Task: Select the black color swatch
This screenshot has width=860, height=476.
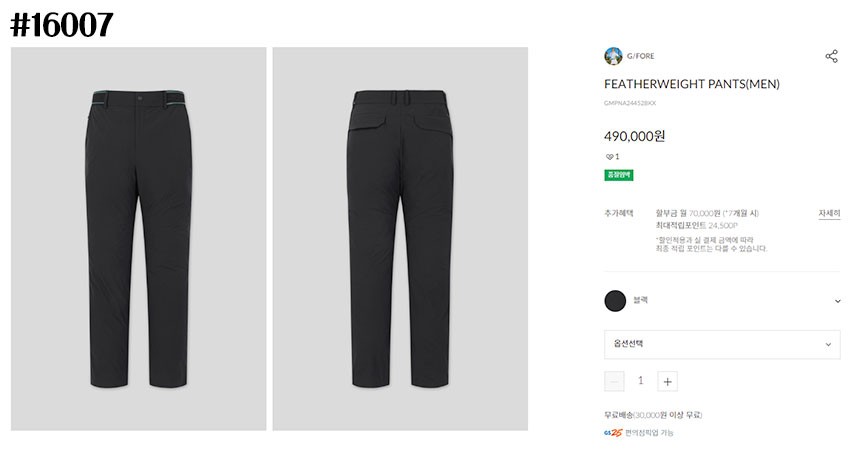Action: click(x=615, y=301)
